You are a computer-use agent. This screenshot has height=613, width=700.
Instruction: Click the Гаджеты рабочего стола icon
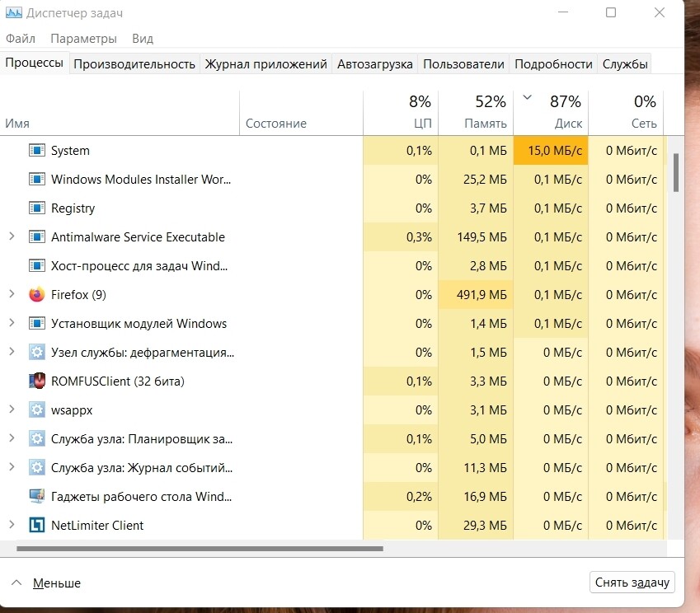pyautogui.click(x=36, y=497)
